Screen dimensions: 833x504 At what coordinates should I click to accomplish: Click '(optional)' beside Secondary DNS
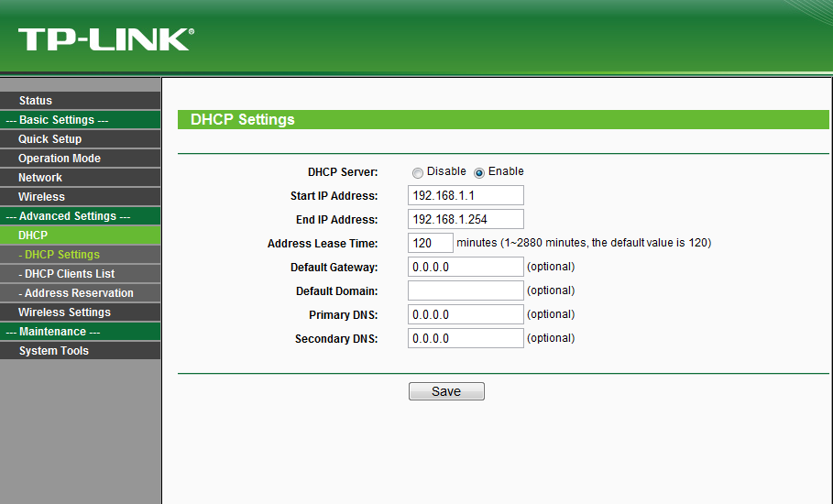click(551, 338)
